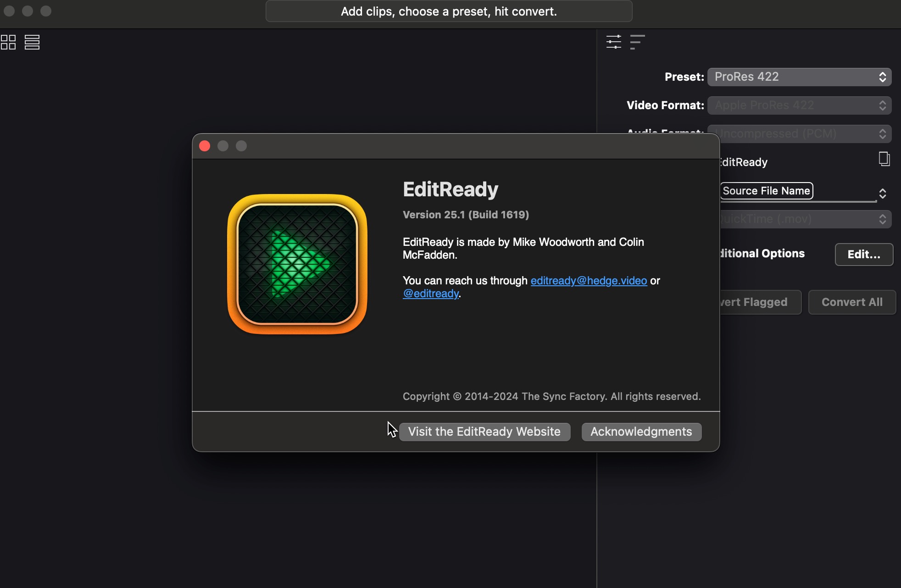This screenshot has width=901, height=588.
Task: Click the file name stepper arrows
Action: [883, 194]
